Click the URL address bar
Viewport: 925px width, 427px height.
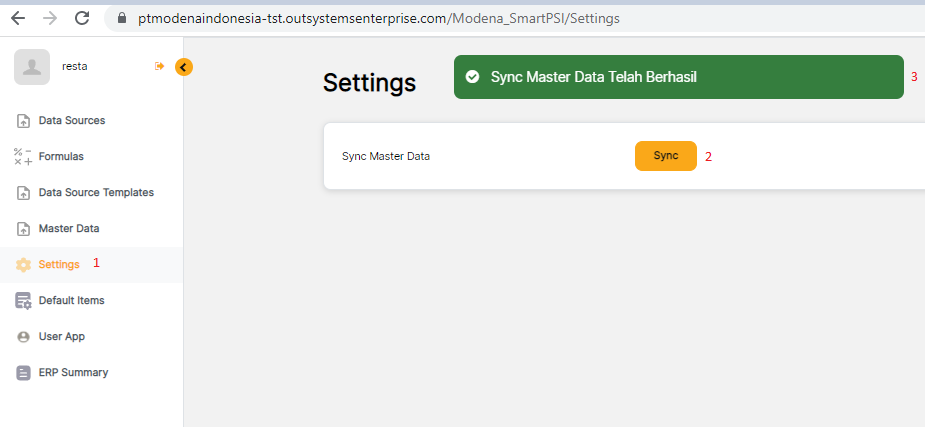click(x=400, y=18)
